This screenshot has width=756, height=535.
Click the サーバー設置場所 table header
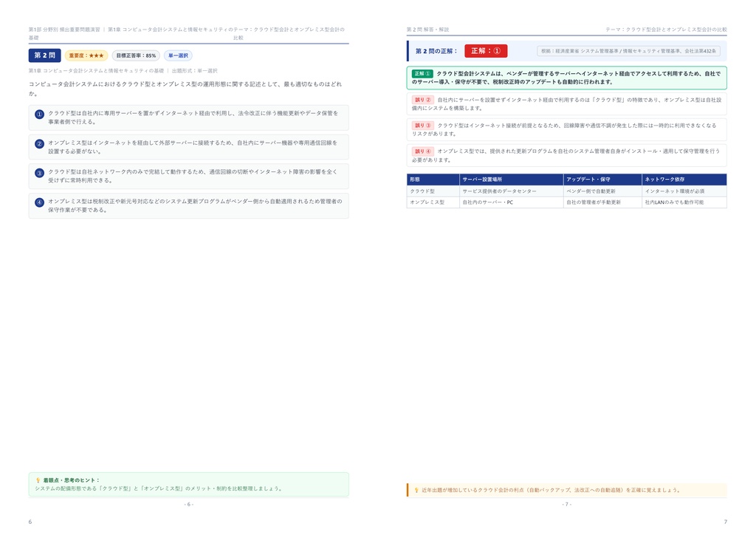click(x=511, y=180)
